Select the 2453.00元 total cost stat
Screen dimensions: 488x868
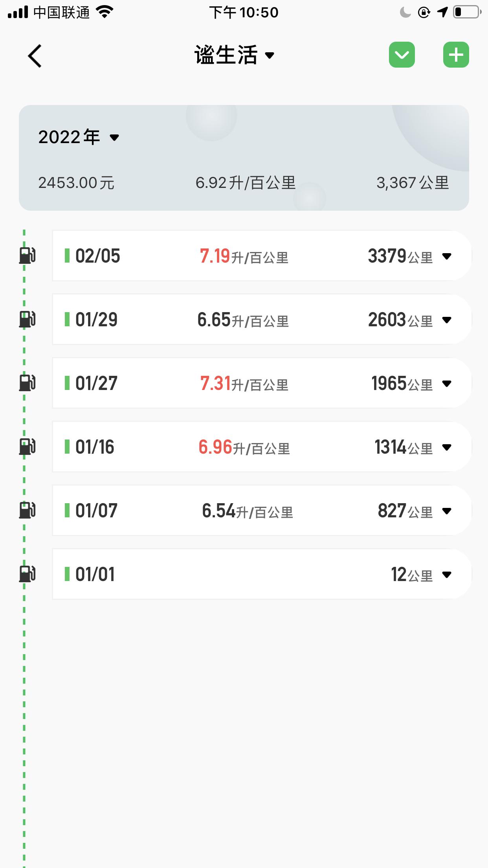point(76,183)
